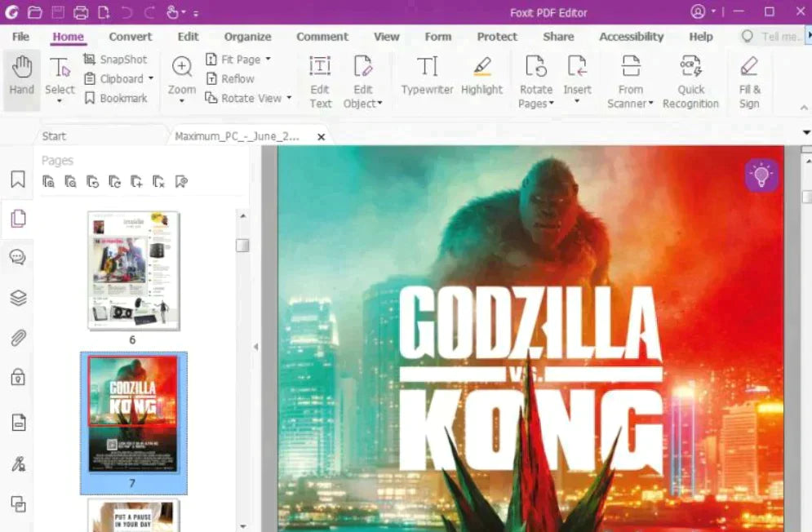Open the Security padlock panel
Viewport: 812px width, 532px height.
click(x=18, y=377)
